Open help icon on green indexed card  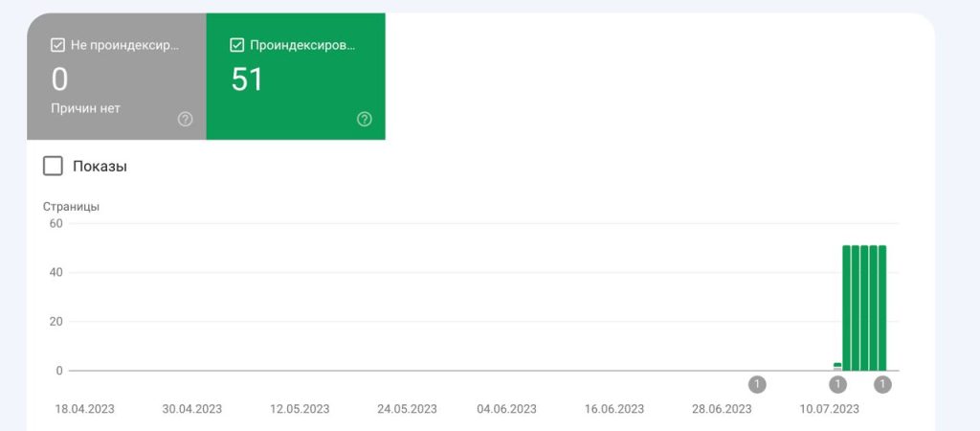pos(365,119)
